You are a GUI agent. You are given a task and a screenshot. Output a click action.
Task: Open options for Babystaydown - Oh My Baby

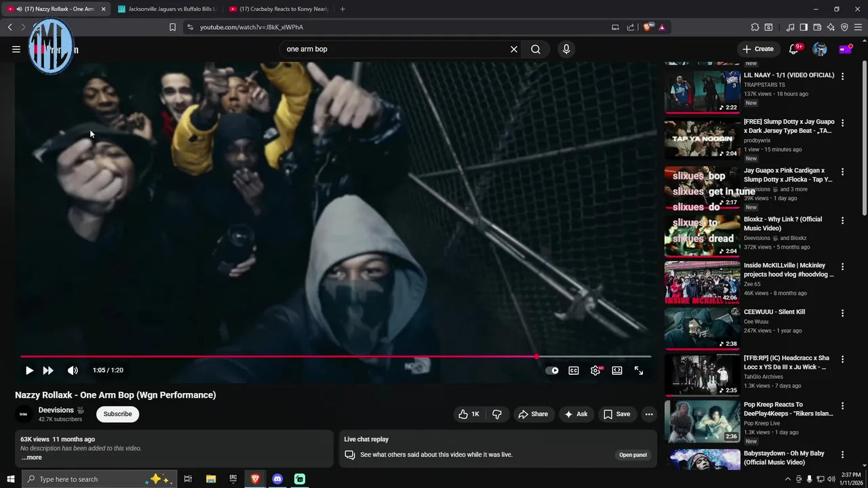(842, 454)
